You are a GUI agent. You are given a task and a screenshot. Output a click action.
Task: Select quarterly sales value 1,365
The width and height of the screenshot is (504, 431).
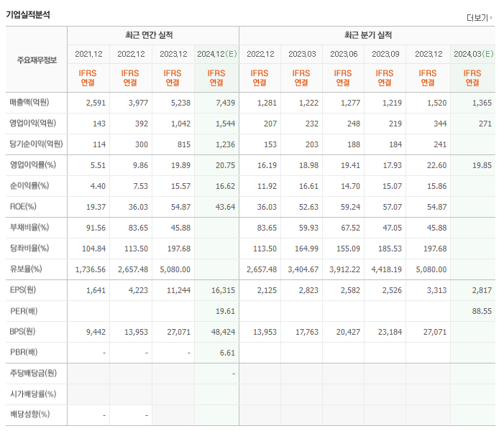coord(482,103)
